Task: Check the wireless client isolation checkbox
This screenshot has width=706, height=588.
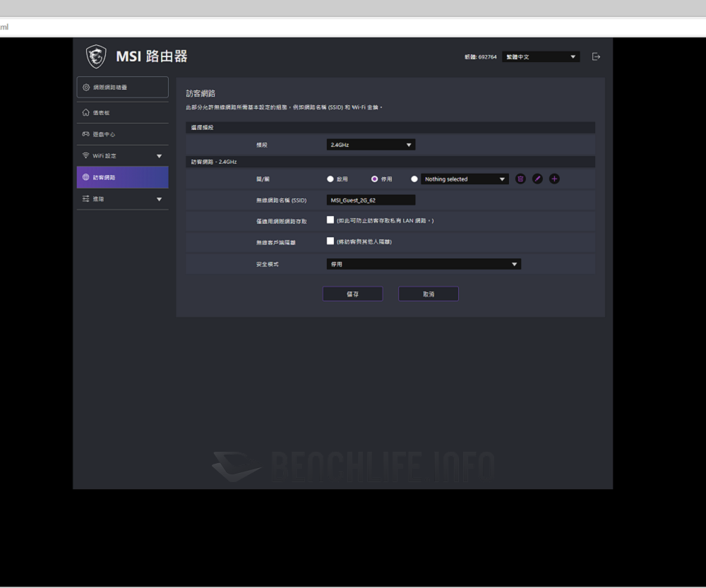Action: [x=330, y=241]
